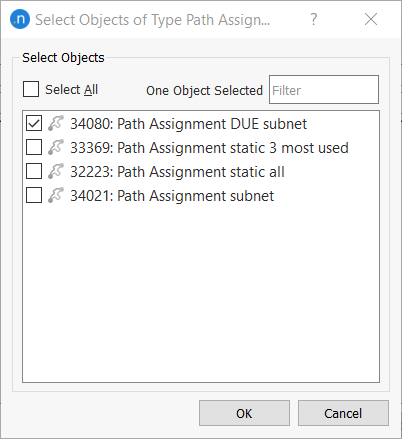Screen dimensions: 402x439
Task: Click the empty area below the object list
Action: [x=201, y=295]
